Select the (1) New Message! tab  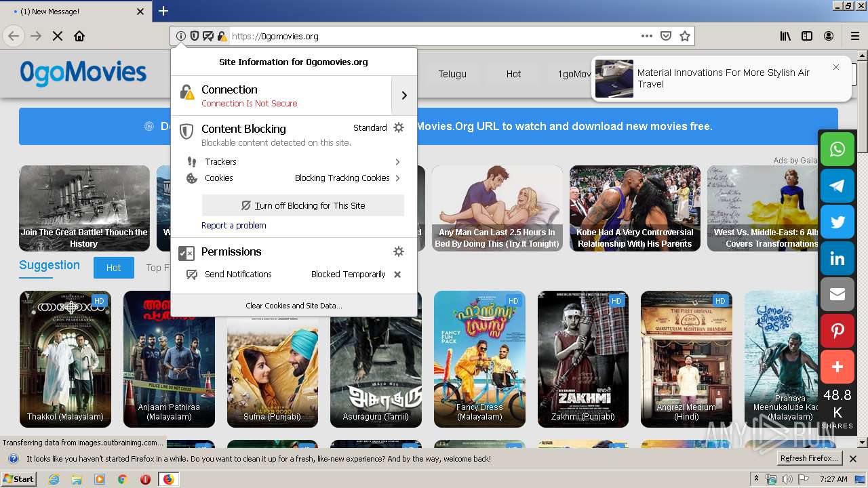point(75,12)
